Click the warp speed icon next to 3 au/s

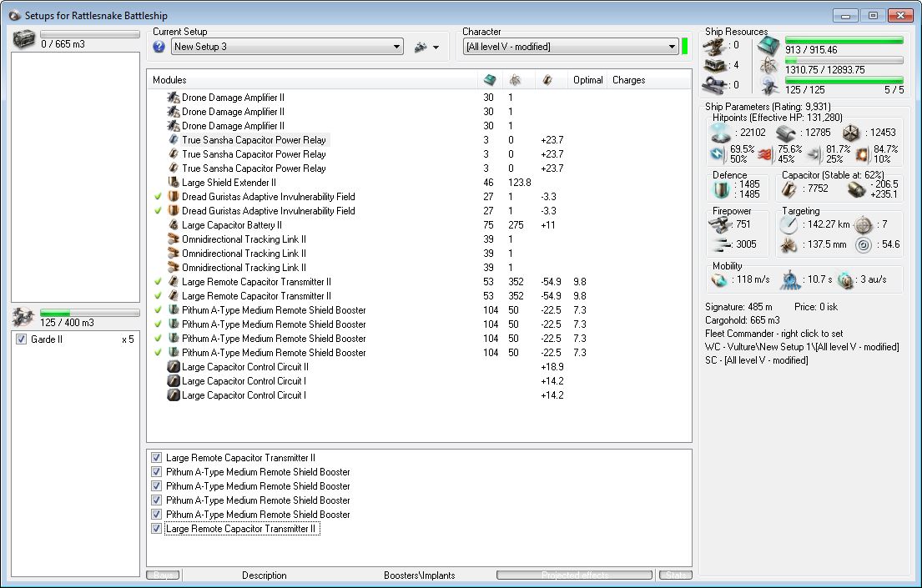click(x=845, y=280)
